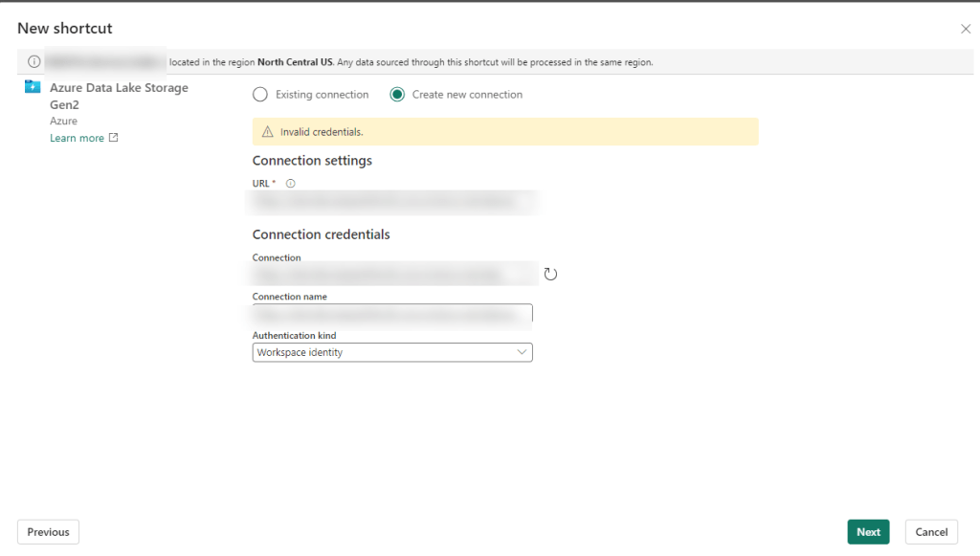Click the info icon on the region banner
Image resolution: width=980 pixels, height=556 pixels.
pos(34,60)
